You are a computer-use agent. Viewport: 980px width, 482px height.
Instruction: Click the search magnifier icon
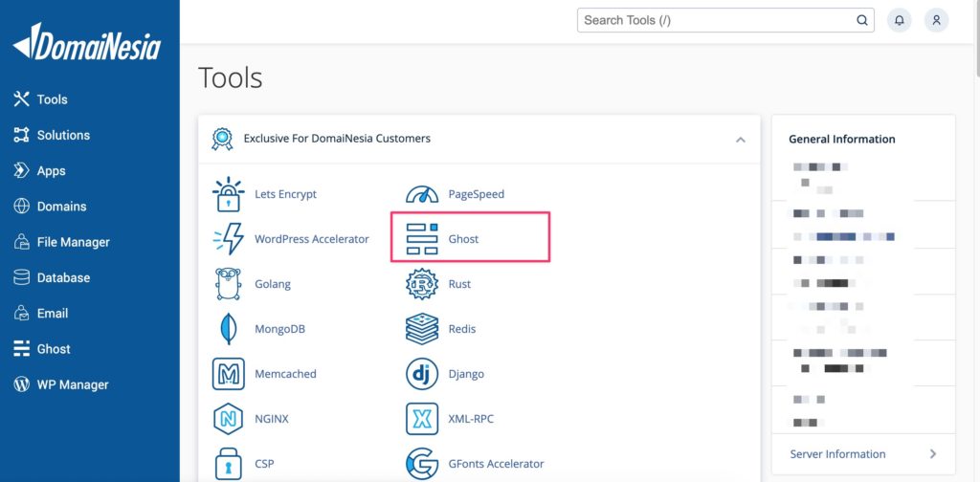pos(862,20)
